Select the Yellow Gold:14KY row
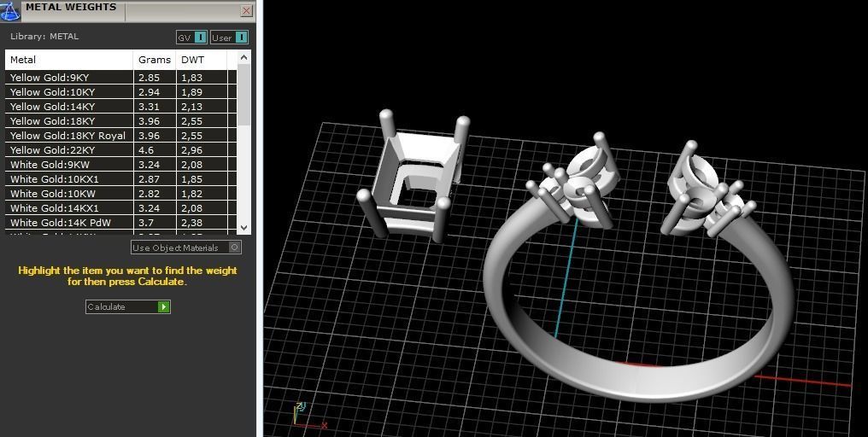 coord(120,106)
